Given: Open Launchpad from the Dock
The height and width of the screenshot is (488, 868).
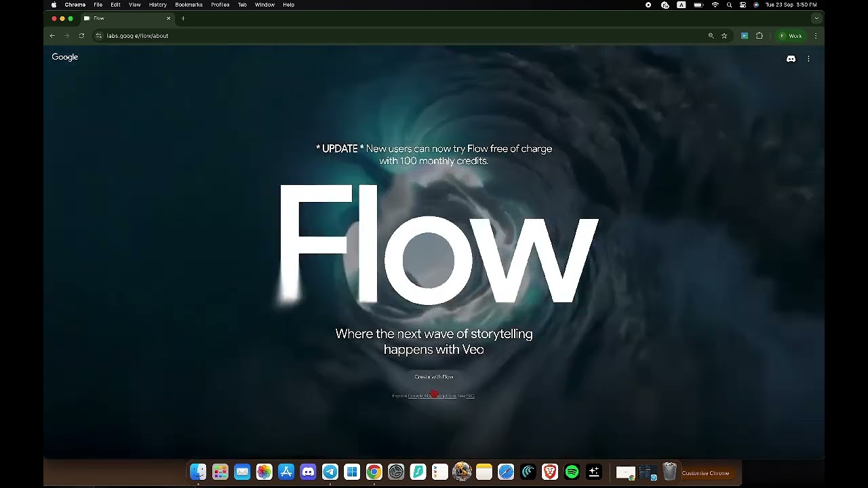Looking at the screenshot, I should coord(220,472).
